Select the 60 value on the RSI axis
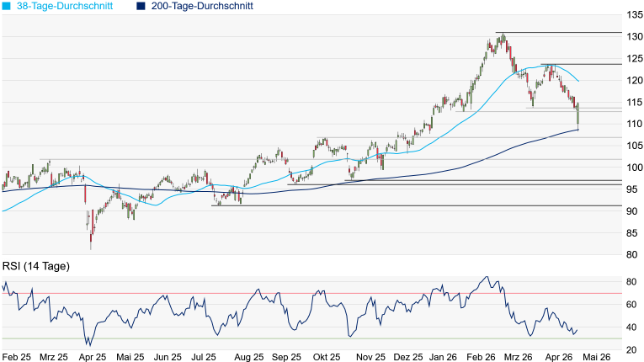Image resolution: width=644 pixels, height=362 pixels. tap(631, 304)
